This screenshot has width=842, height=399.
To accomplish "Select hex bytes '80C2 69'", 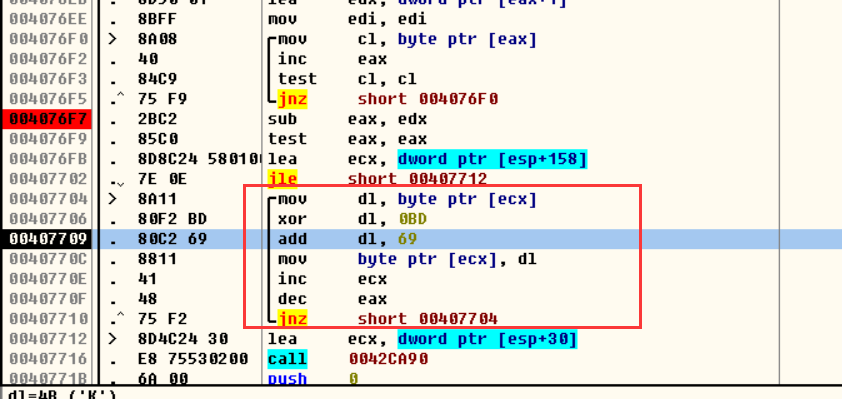I will tap(172, 239).
